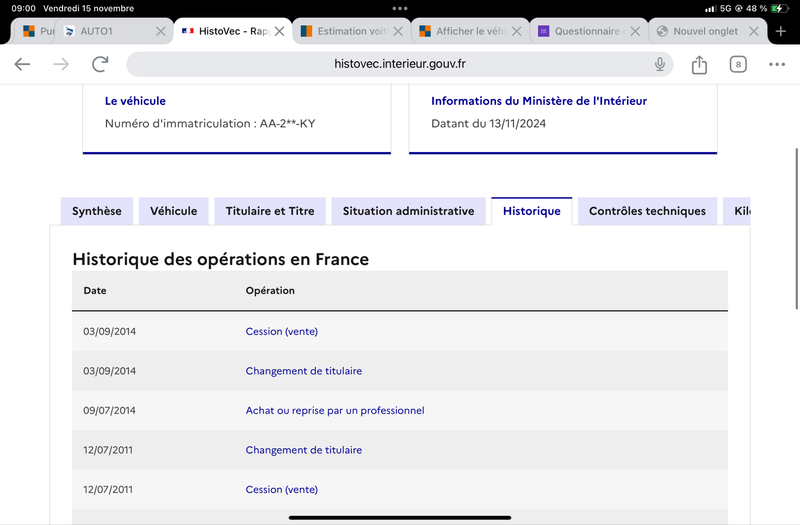Go back to the previous page

pyautogui.click(x=22, y=64)
